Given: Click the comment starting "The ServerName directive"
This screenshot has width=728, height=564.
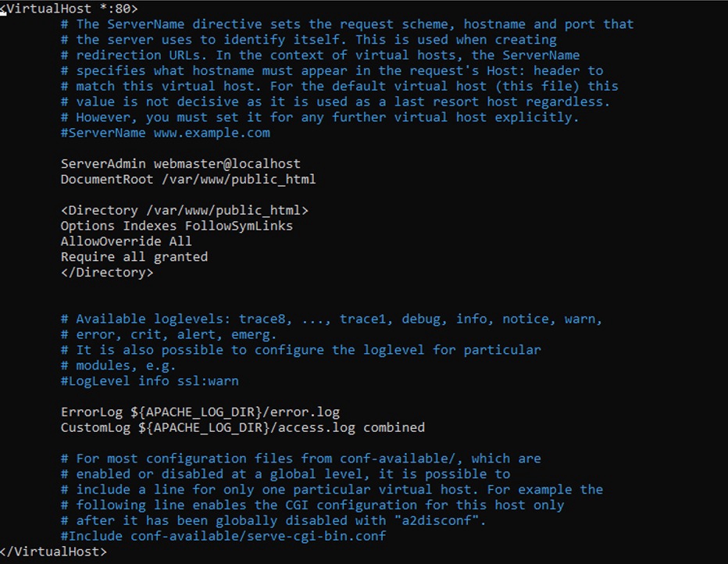Looking at the screenshot, I should [348, 24].
